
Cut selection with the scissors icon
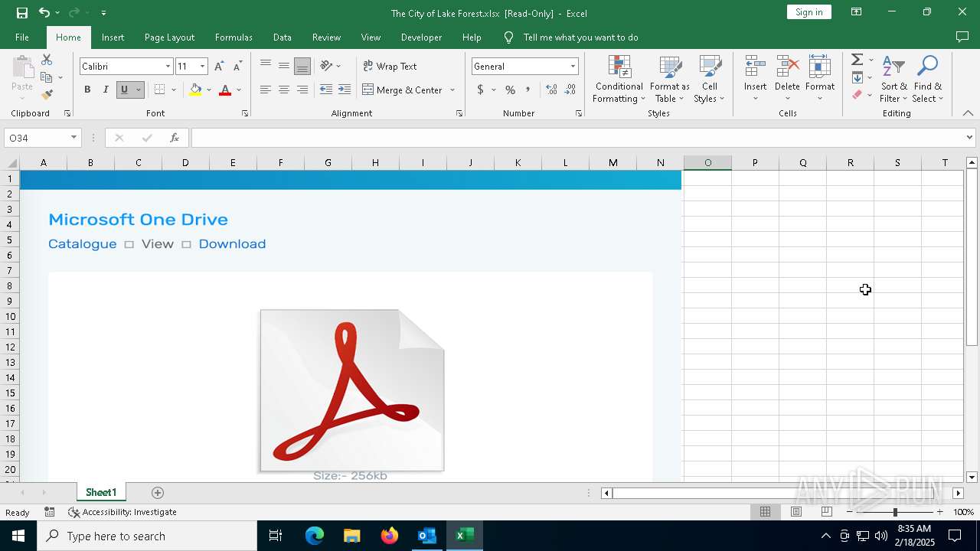click(47, 60)
